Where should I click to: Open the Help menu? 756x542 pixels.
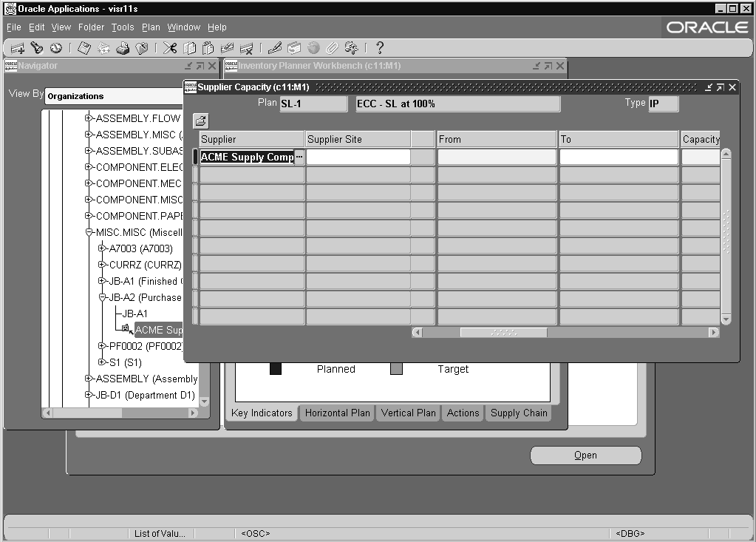click(x=217, y=27)
